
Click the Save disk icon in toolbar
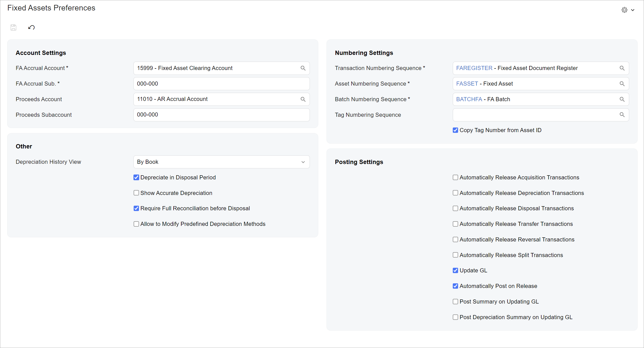click(13, 27)
